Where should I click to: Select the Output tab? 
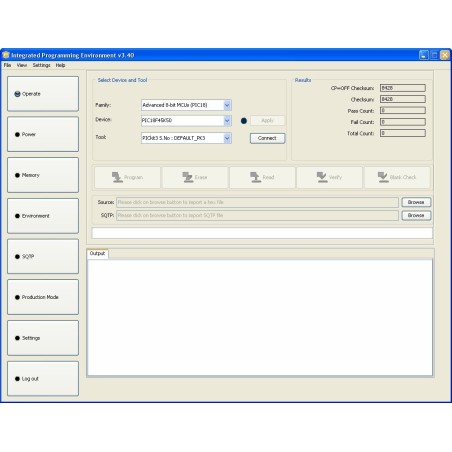(97, 254)
